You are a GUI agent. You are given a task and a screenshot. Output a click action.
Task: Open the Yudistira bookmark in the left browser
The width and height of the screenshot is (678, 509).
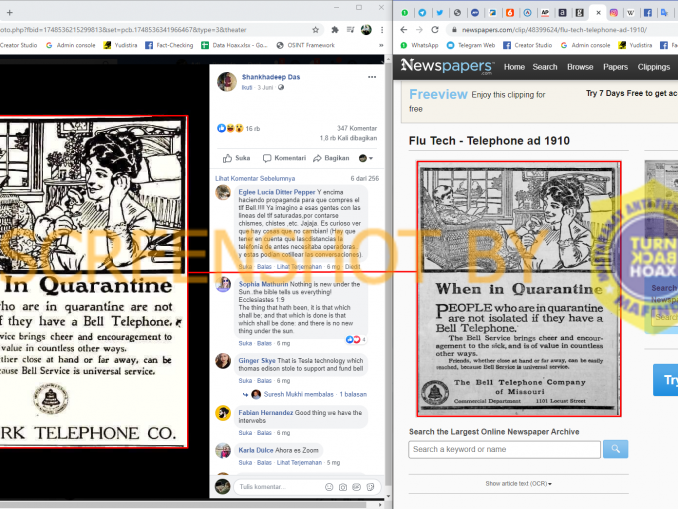pos(120,45)
